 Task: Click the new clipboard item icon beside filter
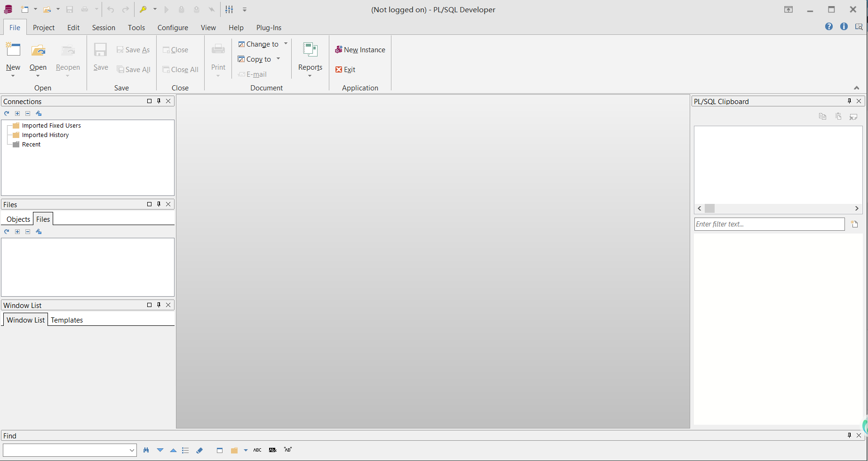(x=855, y=224)
